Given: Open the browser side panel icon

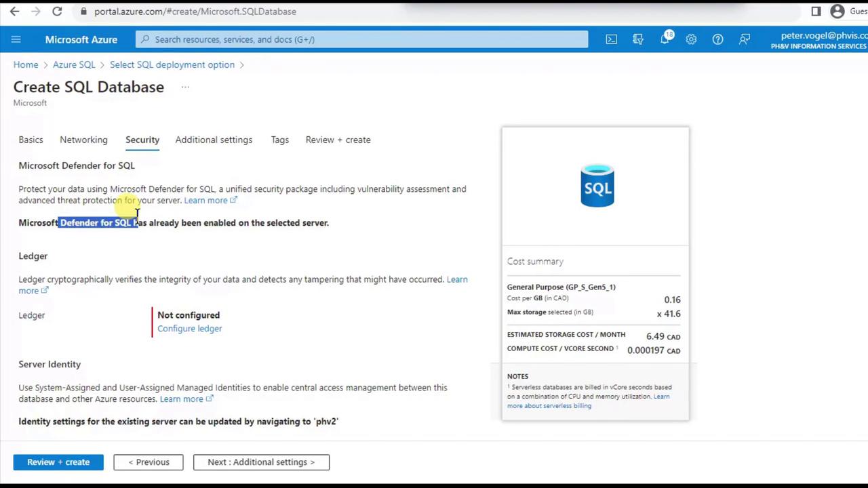Looking at the screenshot, I should [816, 12].
